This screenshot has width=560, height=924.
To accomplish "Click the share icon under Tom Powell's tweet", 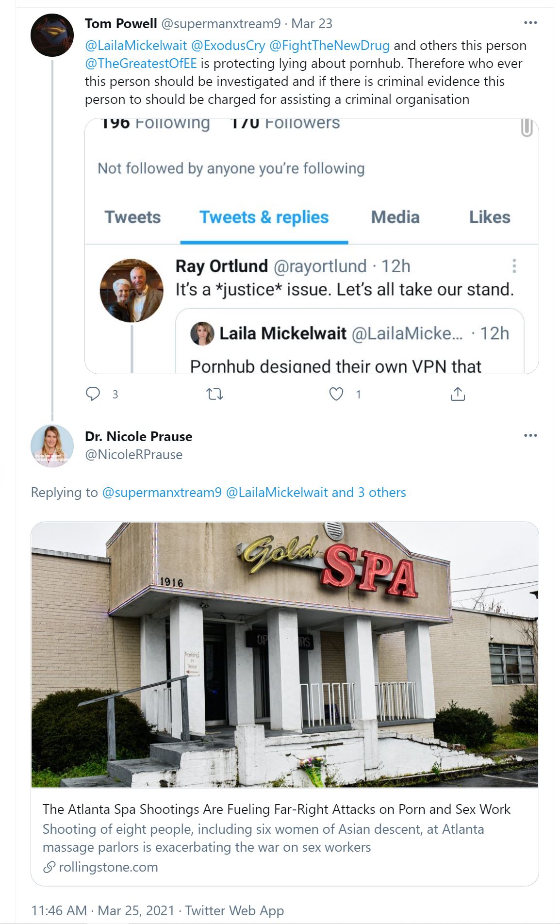I will click(x=458, y=394).
